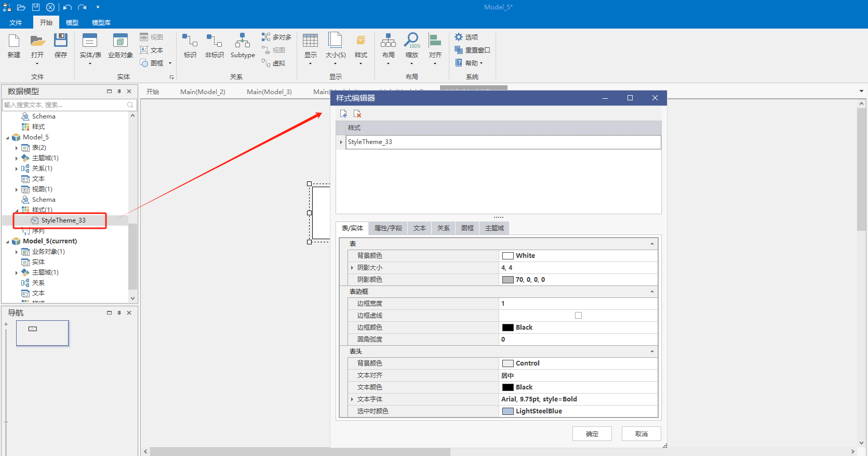Expand the 关系(1) node under Model_5
Viewport: 868px width, 456px height.
coord(17,168)
